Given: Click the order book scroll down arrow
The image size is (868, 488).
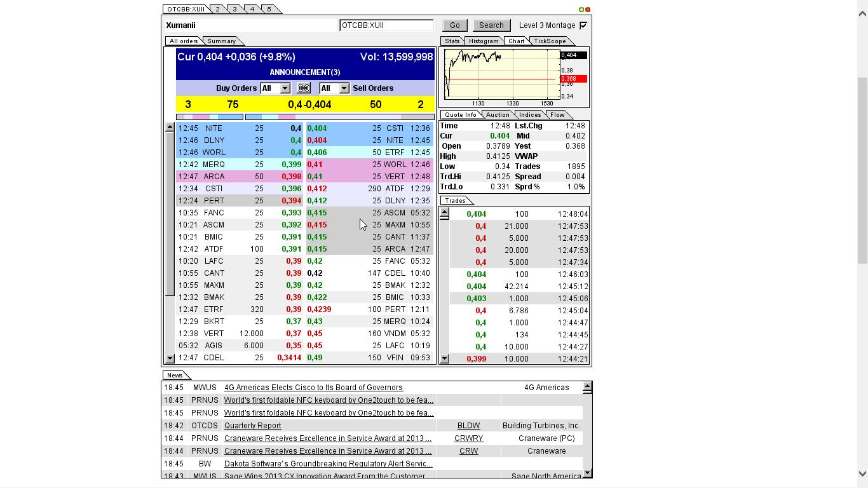Looking at the screenshot, I should 170,358.
